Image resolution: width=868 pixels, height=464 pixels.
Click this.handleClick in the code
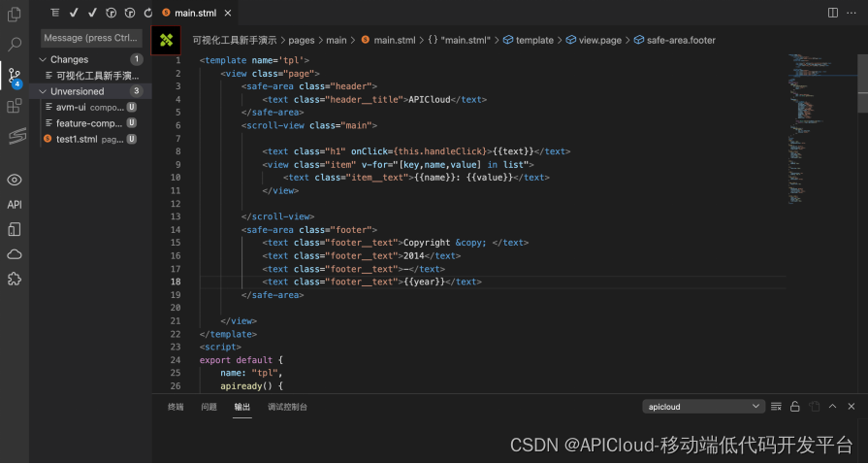point(440,151)
